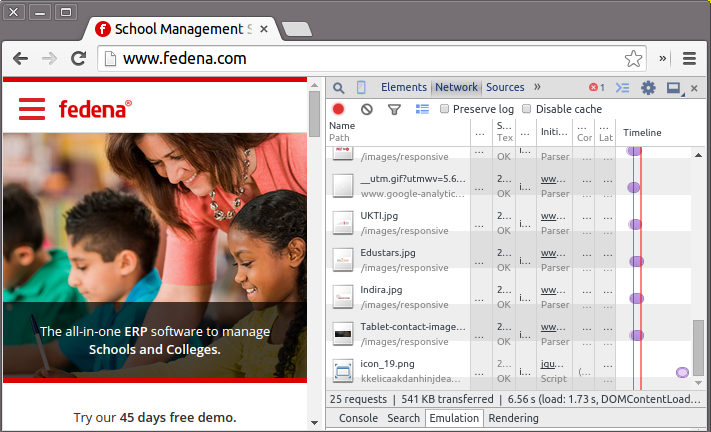Select the Rendering drawer tab
711x432 pixels.
(513, 418)
